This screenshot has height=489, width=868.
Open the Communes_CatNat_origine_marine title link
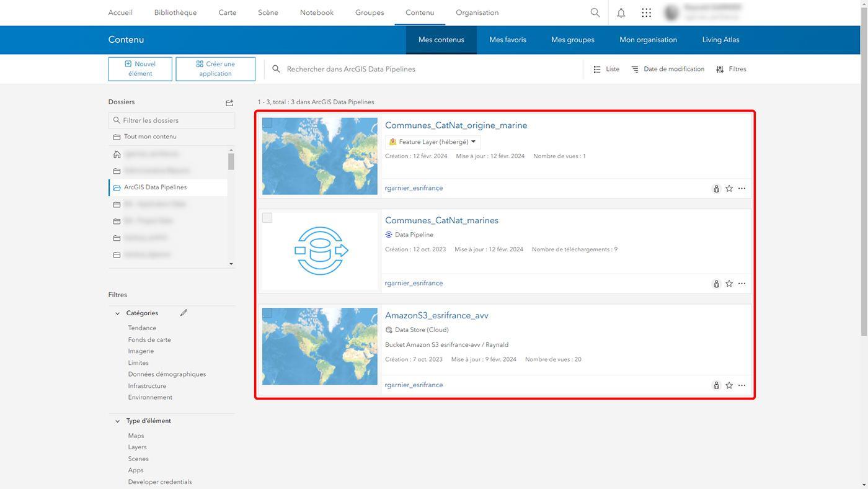(x=456, y=125)
